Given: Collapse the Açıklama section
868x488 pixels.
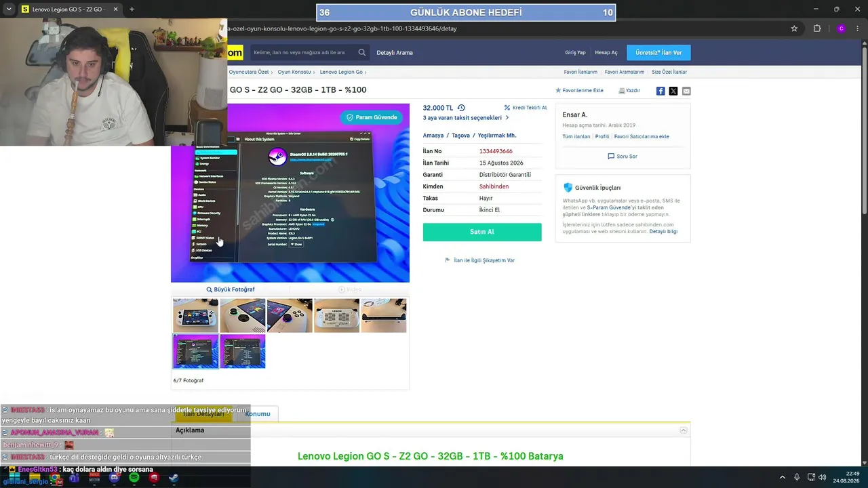Looking at the screenshot, I should pos(684,430).
